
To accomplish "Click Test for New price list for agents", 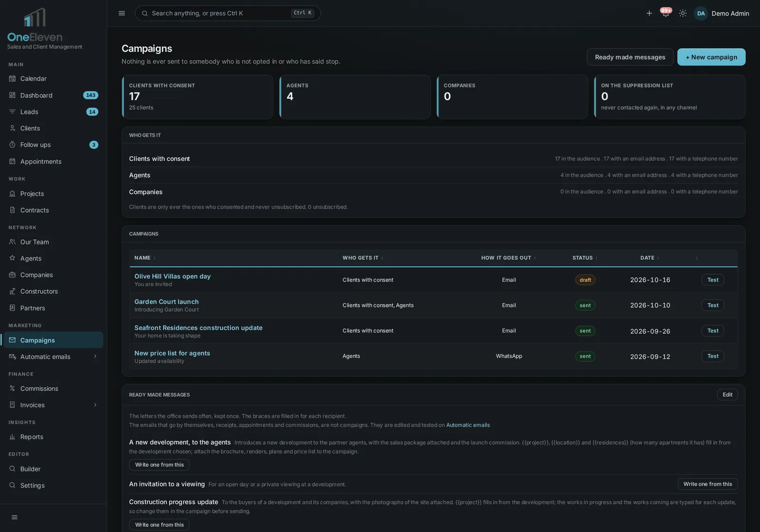I will [x=712, y=356].
